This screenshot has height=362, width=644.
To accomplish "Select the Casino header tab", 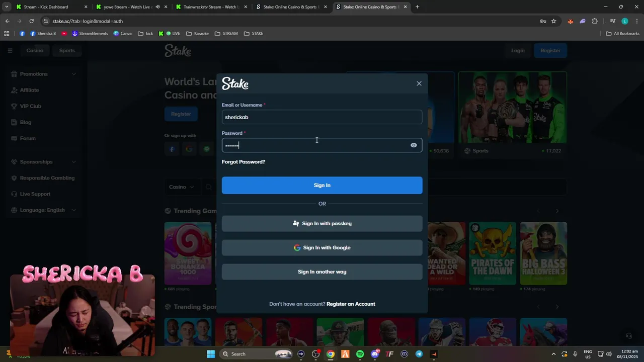I will click(35, 50).
